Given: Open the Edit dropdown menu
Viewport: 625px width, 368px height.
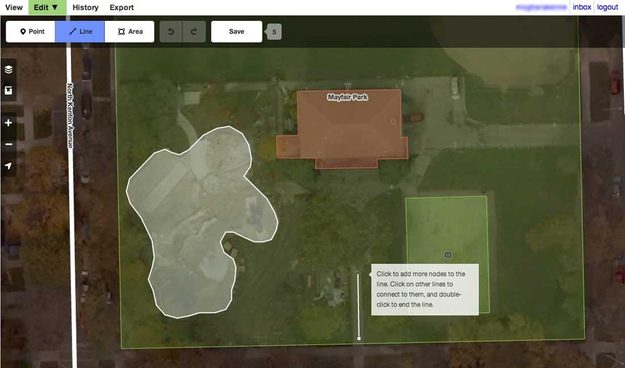Looking at the screenshot, I should click(47, 7).
